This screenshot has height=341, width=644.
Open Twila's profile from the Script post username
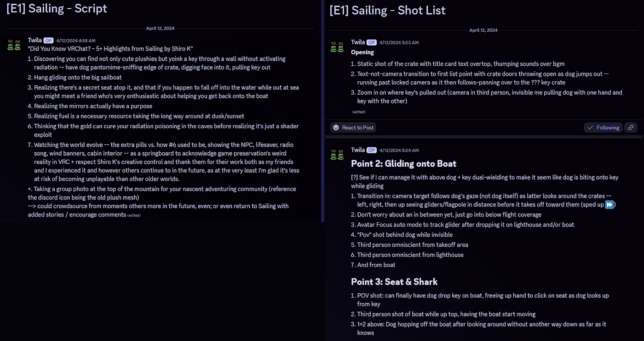pos(35,40)
